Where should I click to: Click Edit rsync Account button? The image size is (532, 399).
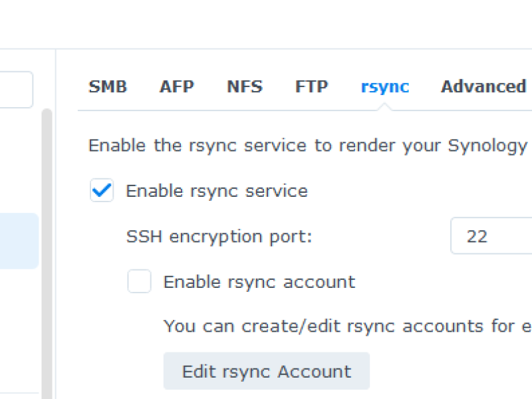pos(267,371)
